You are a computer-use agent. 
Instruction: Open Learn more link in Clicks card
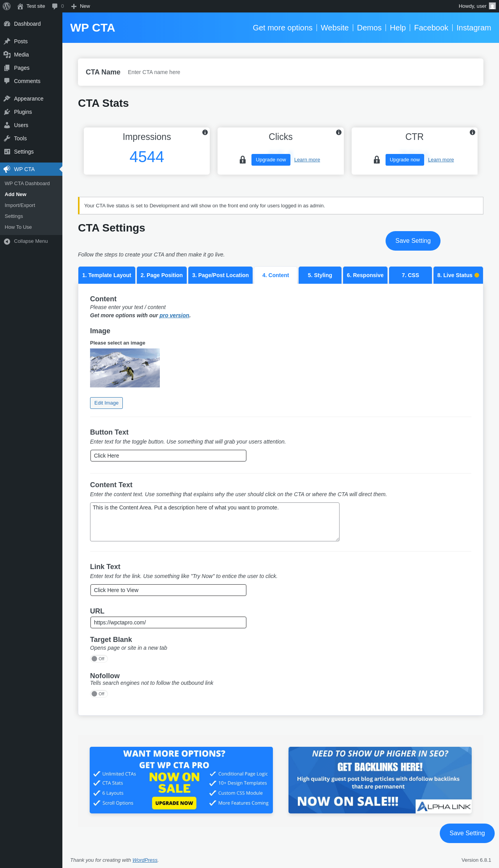tap(307, 160)
